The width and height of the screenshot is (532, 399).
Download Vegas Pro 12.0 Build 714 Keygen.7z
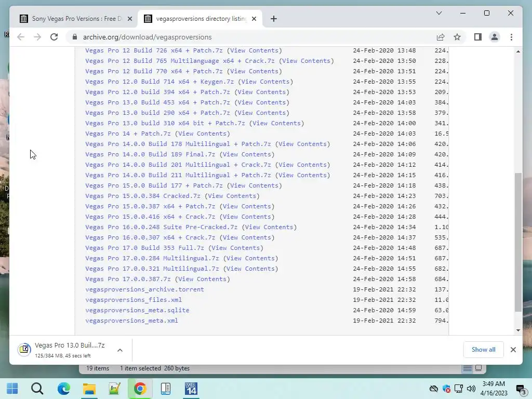[x=159, y=82]
